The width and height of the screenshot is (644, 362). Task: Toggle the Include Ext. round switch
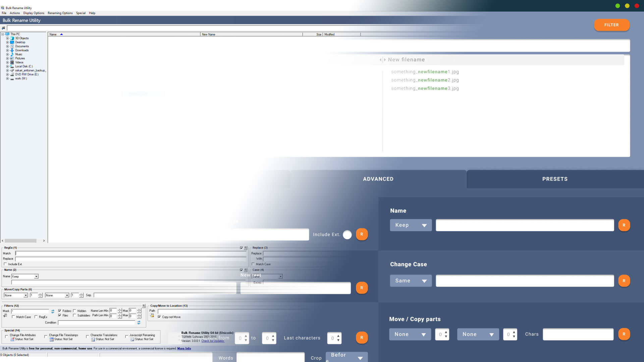pos(347,235)
